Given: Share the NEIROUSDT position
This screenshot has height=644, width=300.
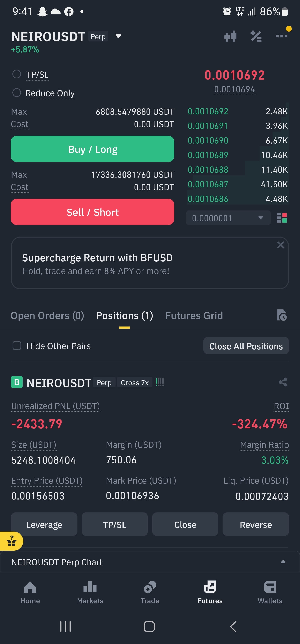Looking at the screenshot, I should 283,382.
